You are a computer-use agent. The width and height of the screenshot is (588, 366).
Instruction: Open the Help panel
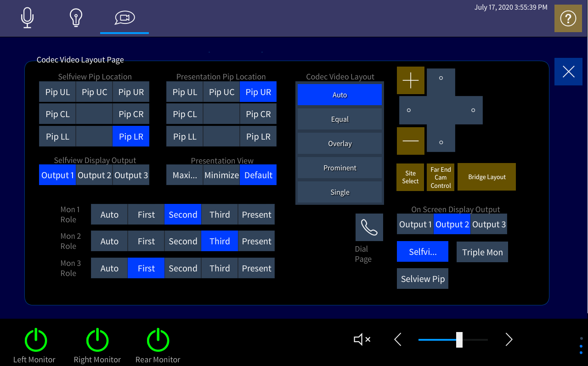(x=568, y=18)
